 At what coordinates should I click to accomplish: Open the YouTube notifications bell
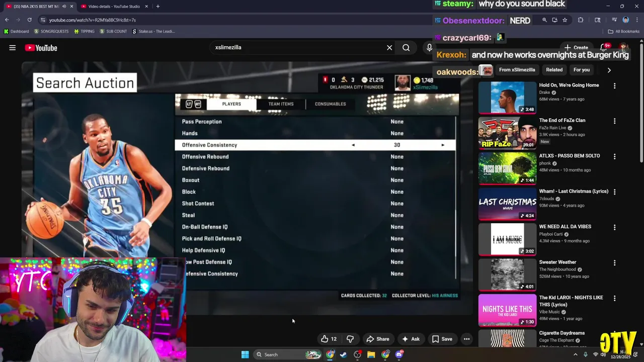click(603, 48)
